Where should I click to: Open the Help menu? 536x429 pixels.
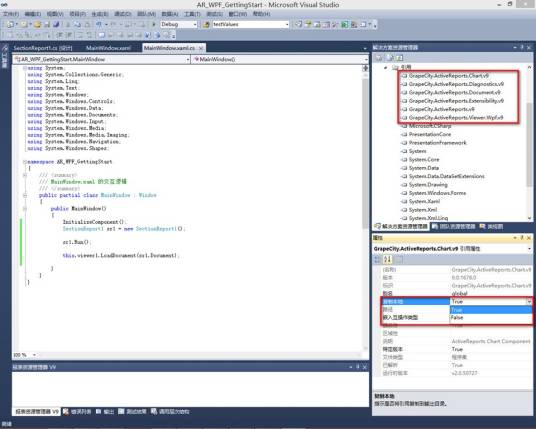tap(262, 14)
